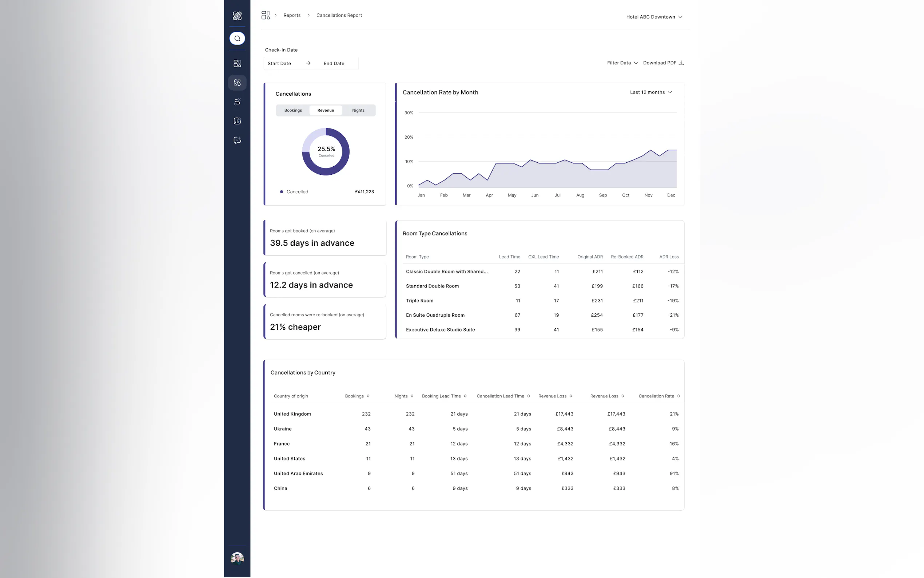924x578 pixels.
Task: Open the Filter Data dropdown
Action: point(622,63)
